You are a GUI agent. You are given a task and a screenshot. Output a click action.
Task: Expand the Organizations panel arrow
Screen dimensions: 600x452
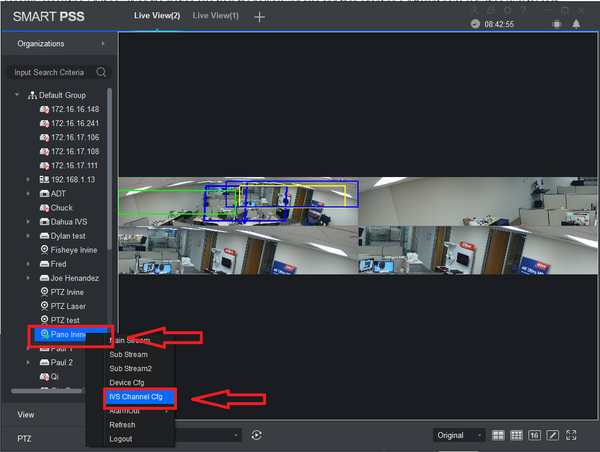point(103,44)
